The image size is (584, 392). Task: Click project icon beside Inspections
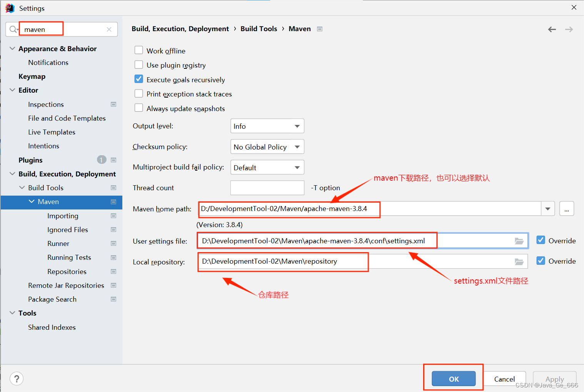tap(113, 104)
